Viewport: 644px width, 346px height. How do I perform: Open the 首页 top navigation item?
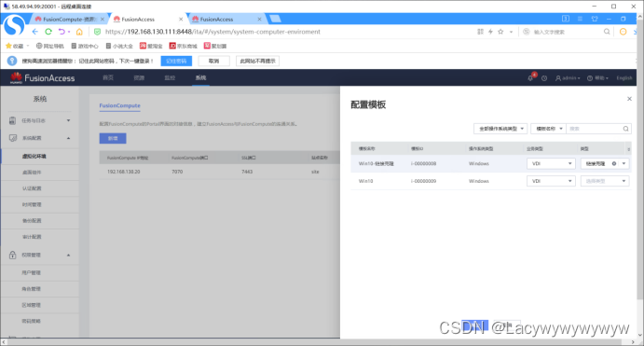click(108, 77)
